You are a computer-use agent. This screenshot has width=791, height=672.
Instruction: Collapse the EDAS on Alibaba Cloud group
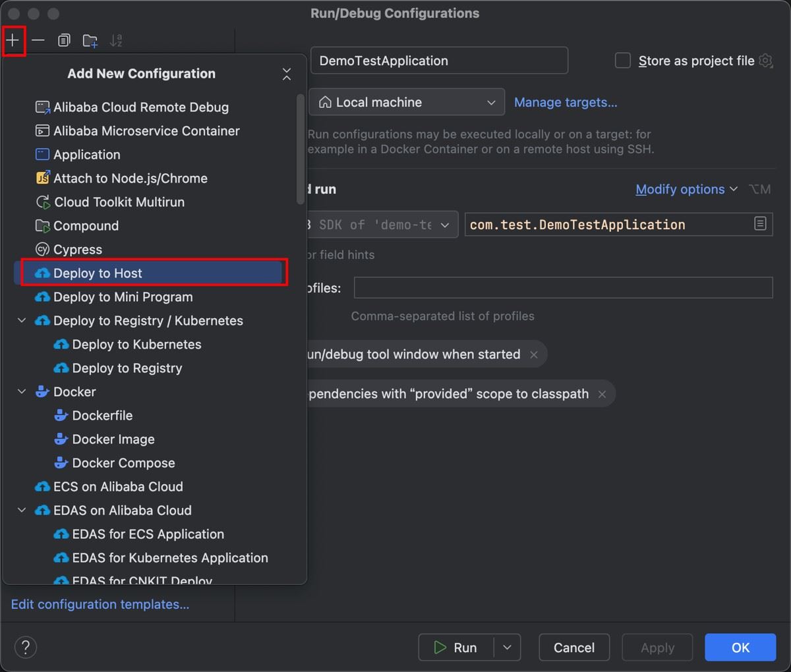[22, 510]
